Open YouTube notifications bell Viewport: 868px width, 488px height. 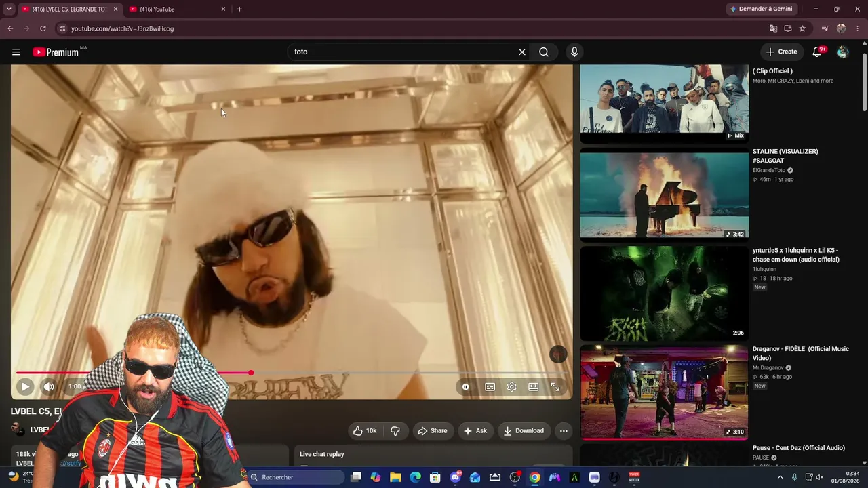coord(818,52)
